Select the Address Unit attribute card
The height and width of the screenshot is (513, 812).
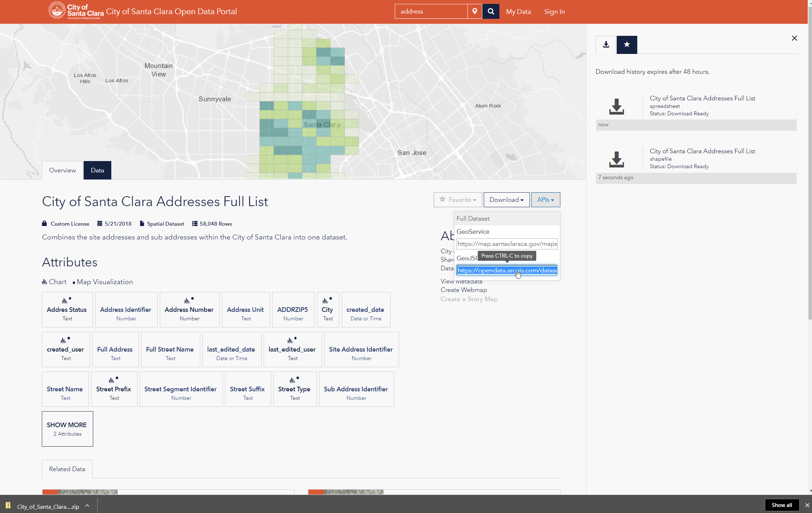[246, 310]
